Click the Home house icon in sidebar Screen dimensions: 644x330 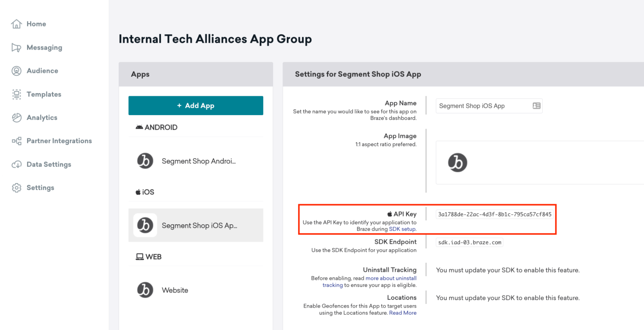pyautogui.click(x=16, y=24)
